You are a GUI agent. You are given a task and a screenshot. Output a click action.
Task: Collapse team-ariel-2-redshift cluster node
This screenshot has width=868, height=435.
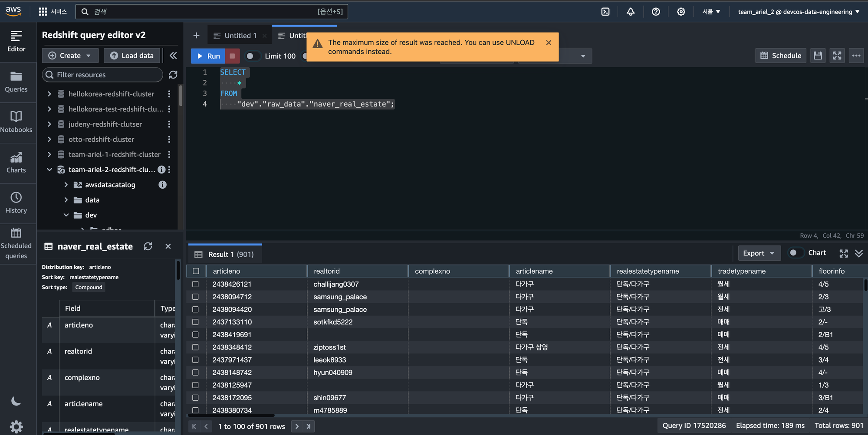49,170
